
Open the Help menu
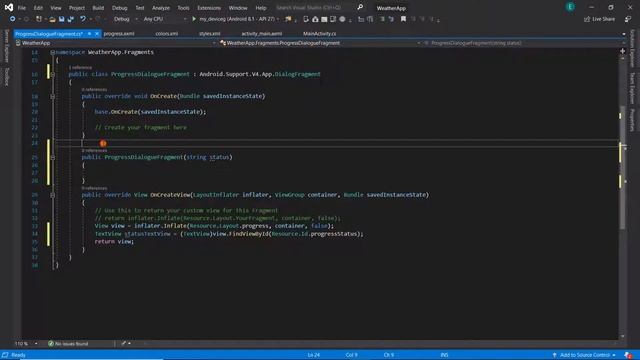261,8
